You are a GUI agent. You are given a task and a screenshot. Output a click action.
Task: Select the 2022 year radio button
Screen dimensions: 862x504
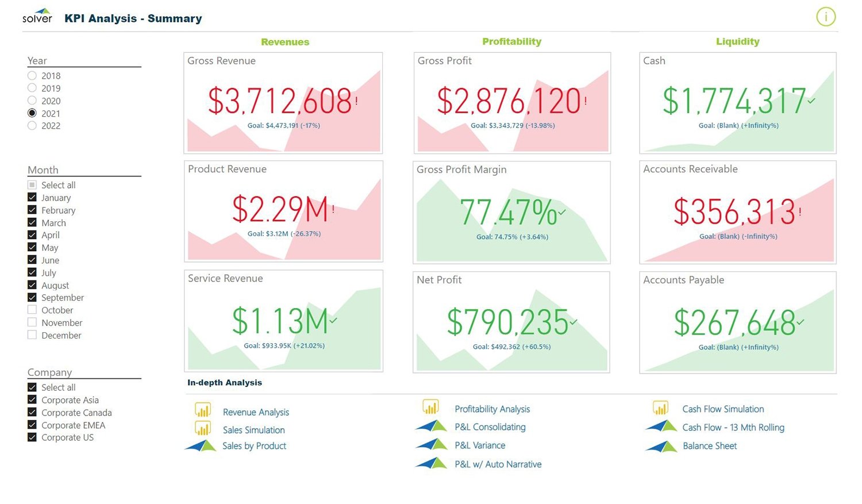(x=32, y=126)
